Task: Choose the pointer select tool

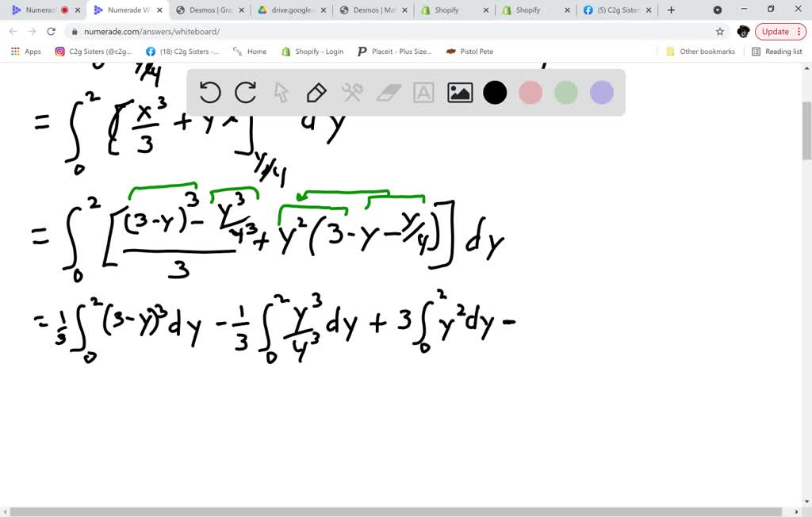Action: tap(281, 93)
